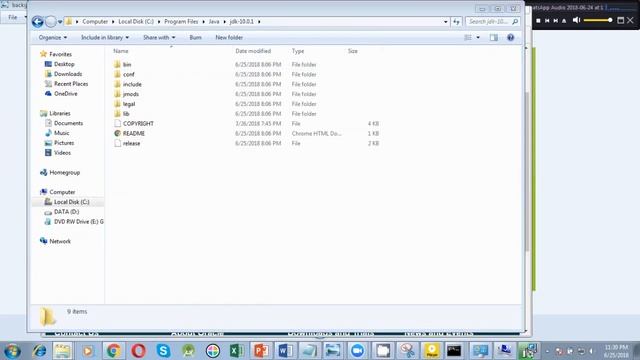Image resolution: width=640 pixels, height=360 pixels.
Task: Select the release file
Action: coord(131,143)
